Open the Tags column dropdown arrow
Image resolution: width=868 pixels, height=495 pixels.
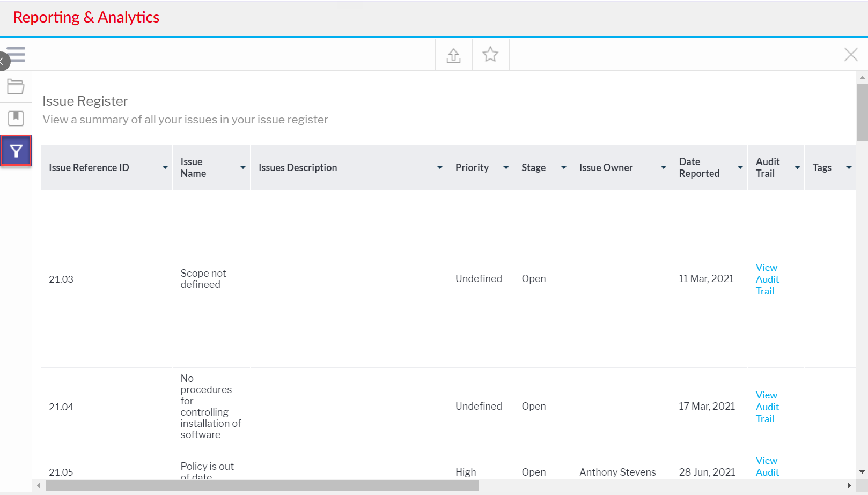849,168
